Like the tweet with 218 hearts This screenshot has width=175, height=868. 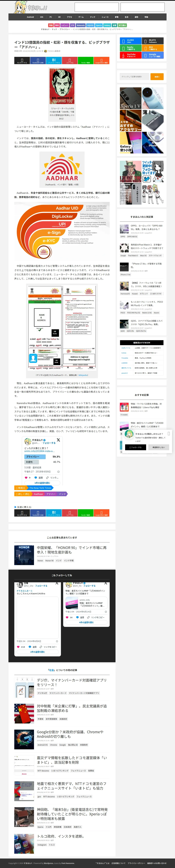[18, 647]
